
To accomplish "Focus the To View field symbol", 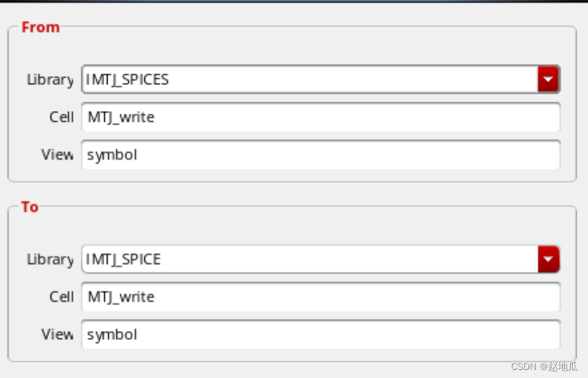I will coord(321,334).
